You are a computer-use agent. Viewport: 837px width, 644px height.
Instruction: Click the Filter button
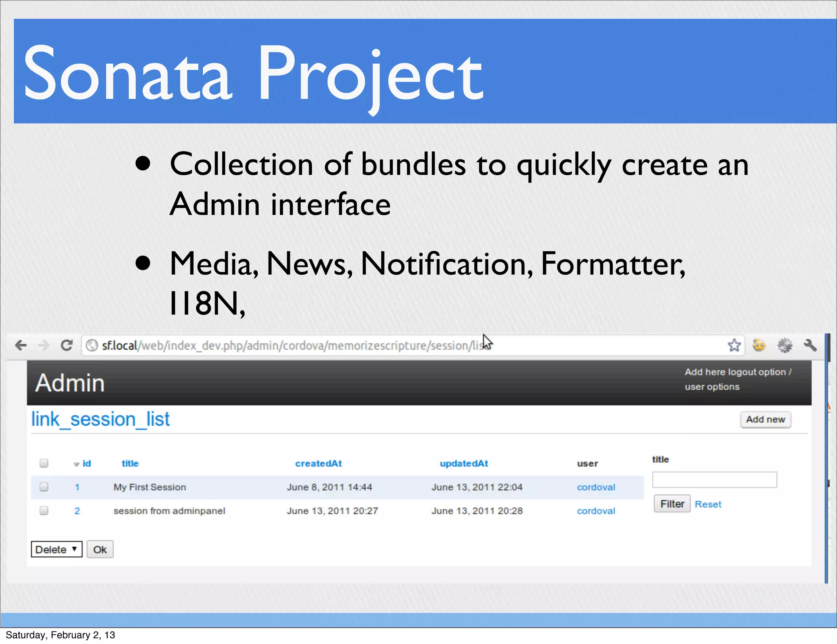(672, 504)
